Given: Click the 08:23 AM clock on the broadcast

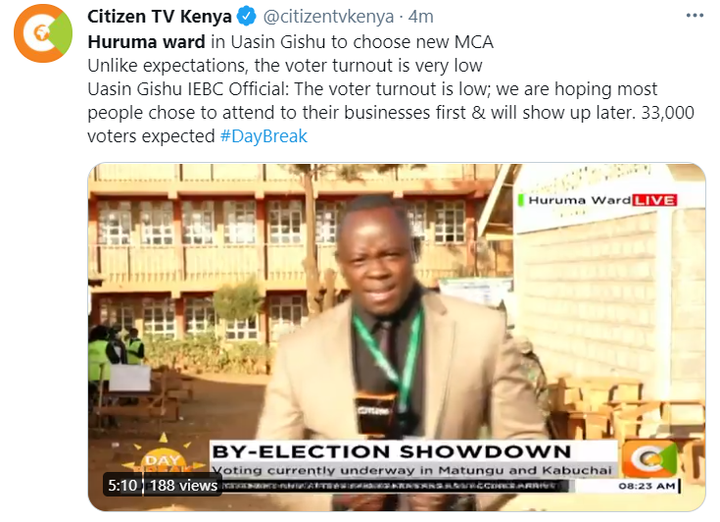Looking at the screenshot, I should coord(647,486).
